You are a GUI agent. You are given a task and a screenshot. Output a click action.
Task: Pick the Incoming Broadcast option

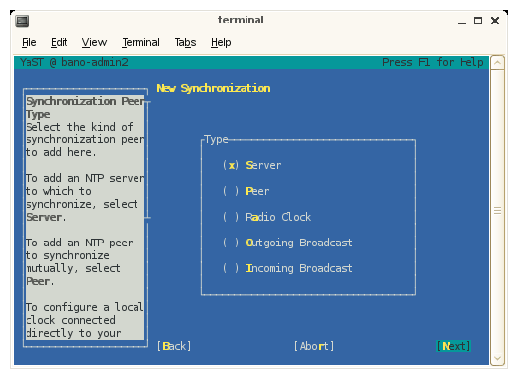coord(288,268)
